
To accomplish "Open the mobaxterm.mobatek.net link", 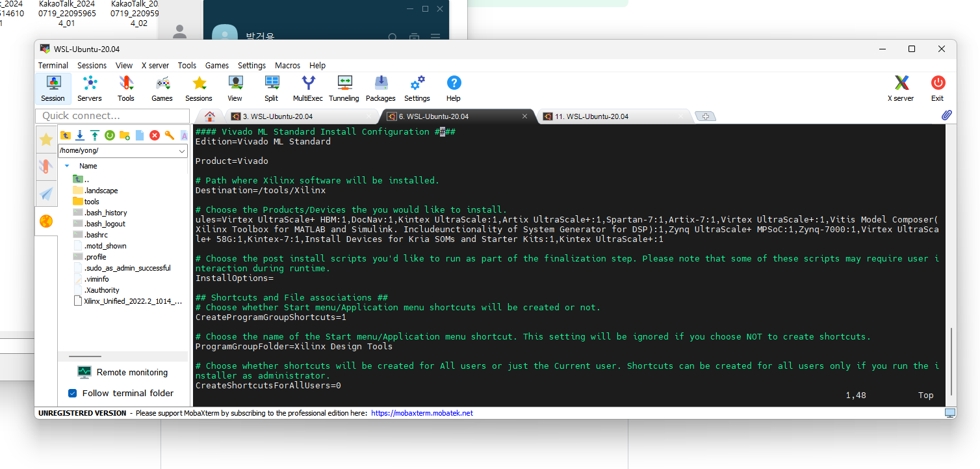I will tap(422, 413).
